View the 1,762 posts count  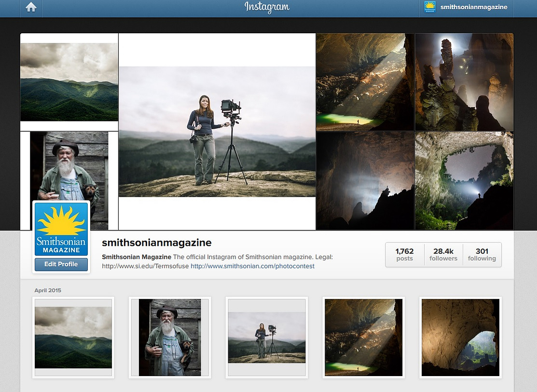[404, 255]
